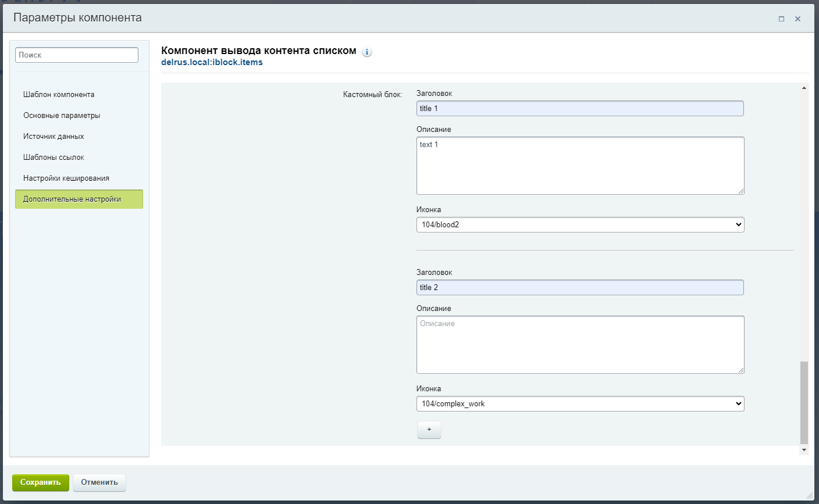This screenshot has height=504, width=819.
Task: Close the component parameters dialog
Action: (x=797, y=19)
